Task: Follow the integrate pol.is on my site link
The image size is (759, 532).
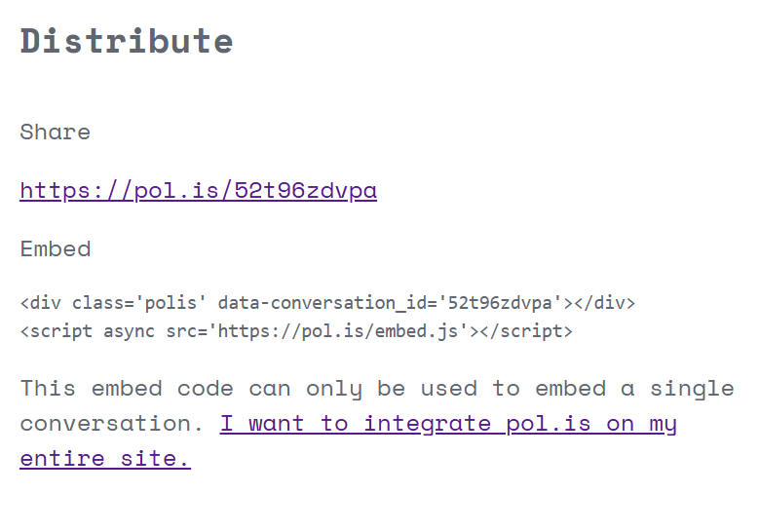Action: pos(448,424)
